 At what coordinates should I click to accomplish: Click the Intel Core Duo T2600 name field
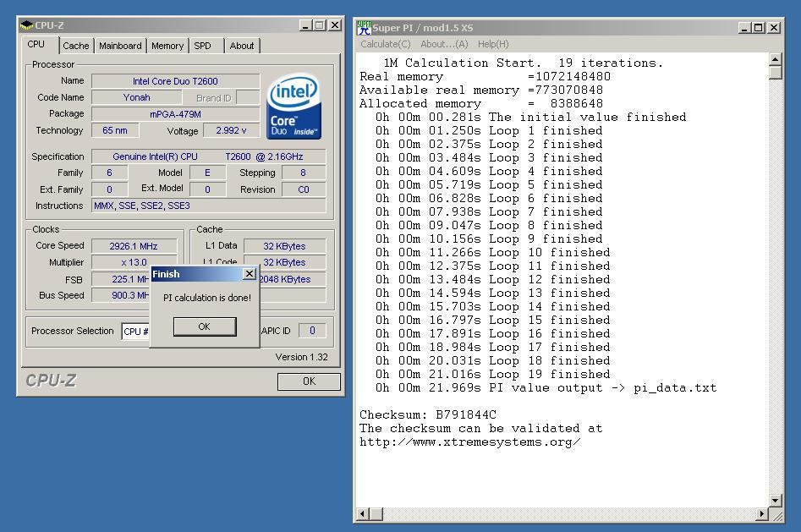point(175,81)
